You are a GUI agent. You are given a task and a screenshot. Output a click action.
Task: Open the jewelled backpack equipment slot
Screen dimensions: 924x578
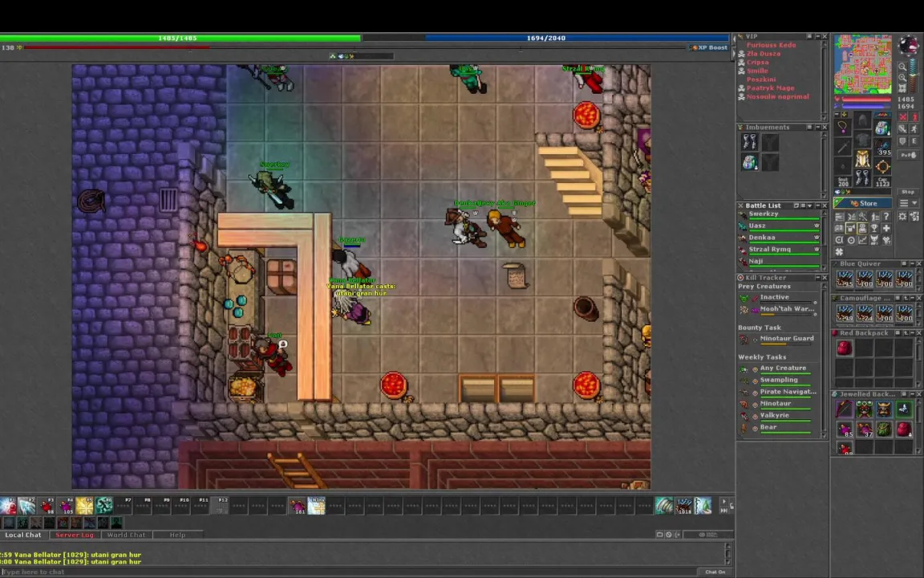[883, 127]
